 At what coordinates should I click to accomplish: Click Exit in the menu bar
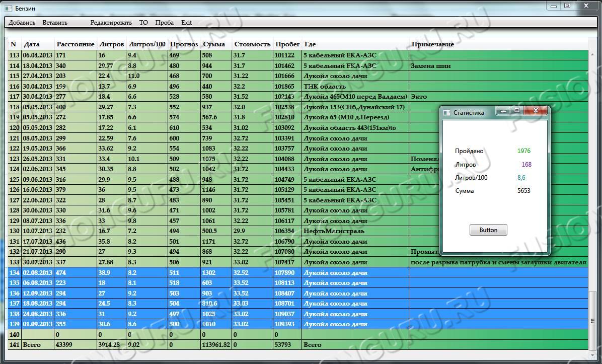(186, 23)
